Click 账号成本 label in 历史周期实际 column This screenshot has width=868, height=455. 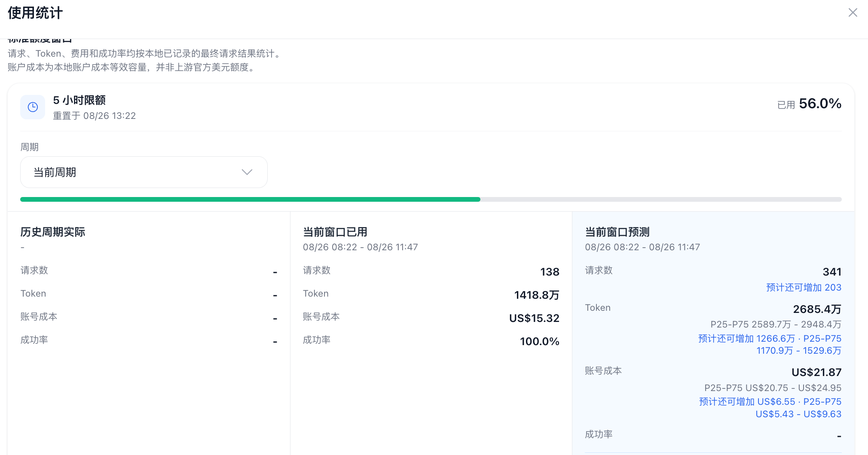pos(39,317)
